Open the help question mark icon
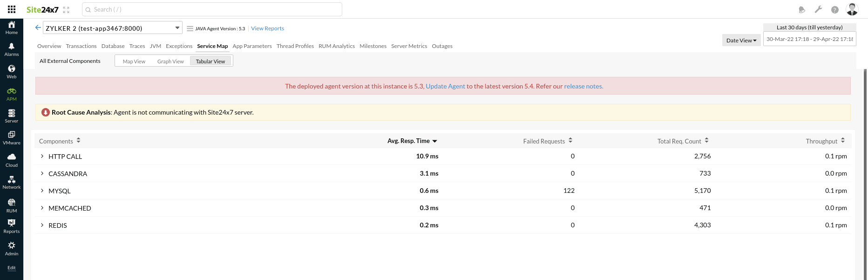The image size is (868, 280). point(835,10)
